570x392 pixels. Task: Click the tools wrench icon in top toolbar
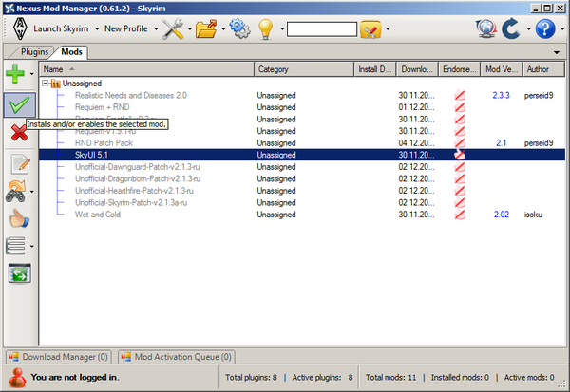(172, 28)
